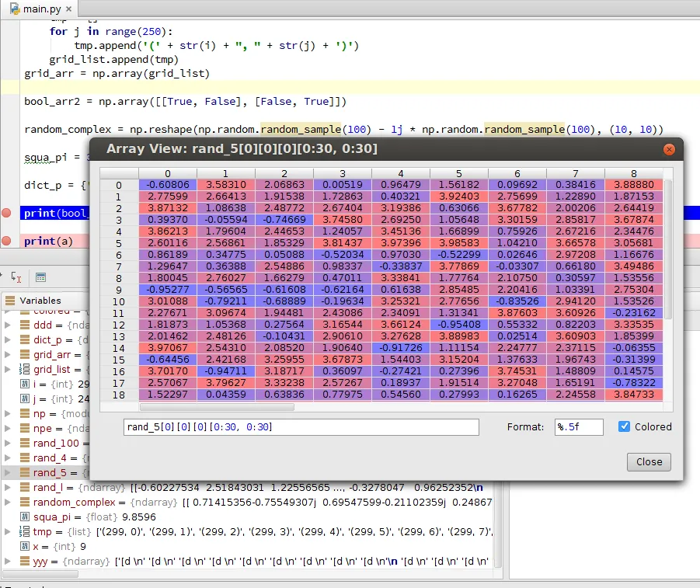Screen dimensions: 700x588
Task: Click the cursor-with-red-x debugger toolbar icon
Action: point(16,277)
